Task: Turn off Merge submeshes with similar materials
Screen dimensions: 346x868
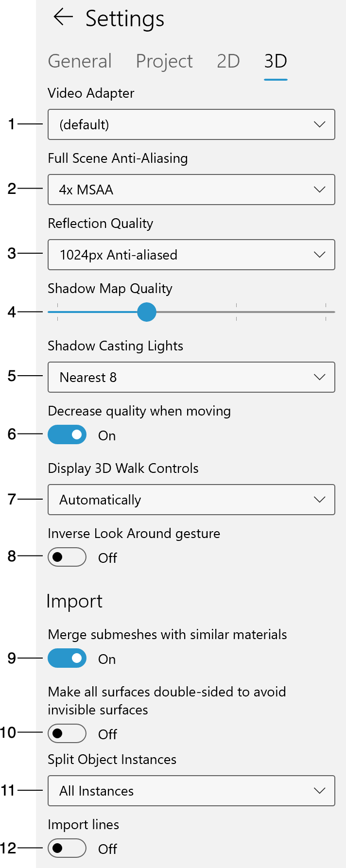Action: tap(67, 658)
